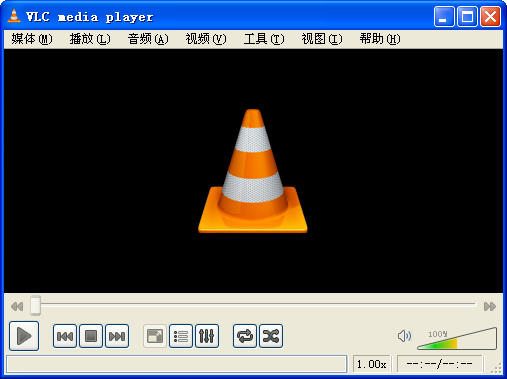
Task: Expand the 视频(V) video menu
Action: [x=206, y=39]
